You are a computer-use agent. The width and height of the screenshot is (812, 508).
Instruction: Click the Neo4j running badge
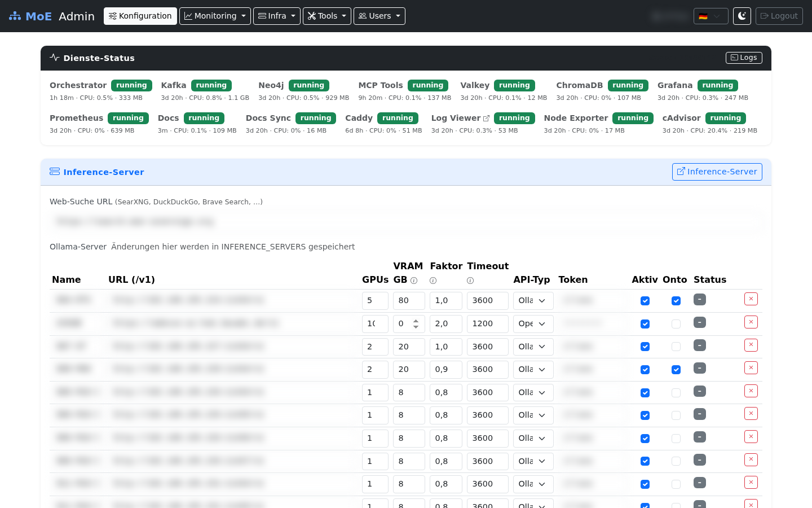[308, 85]
